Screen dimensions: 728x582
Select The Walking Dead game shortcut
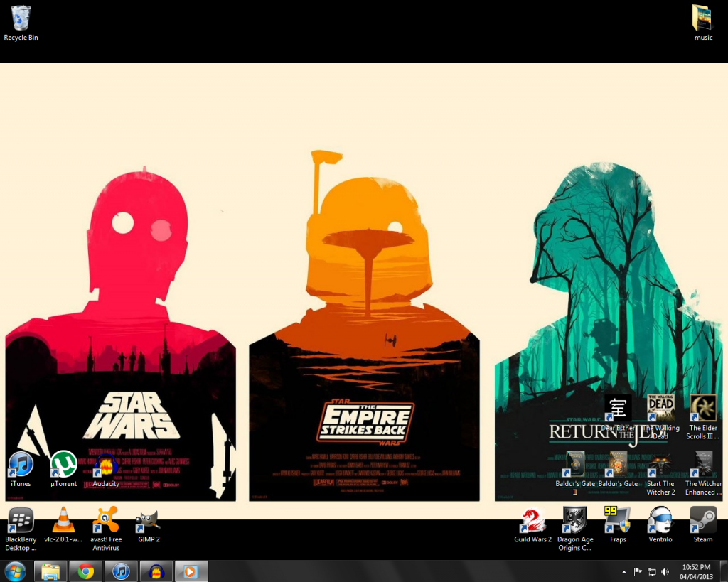coord(660,409)
